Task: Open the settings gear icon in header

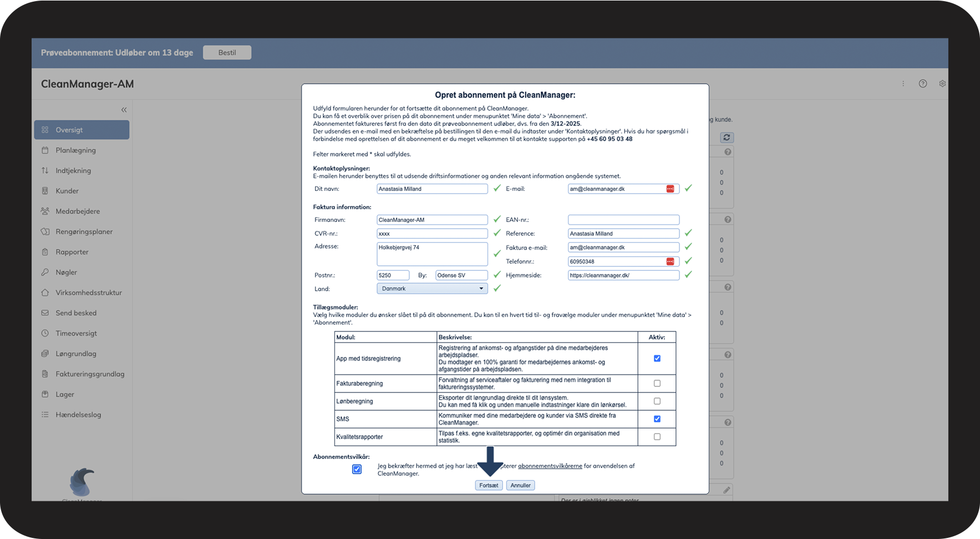Action: (942, 84)
